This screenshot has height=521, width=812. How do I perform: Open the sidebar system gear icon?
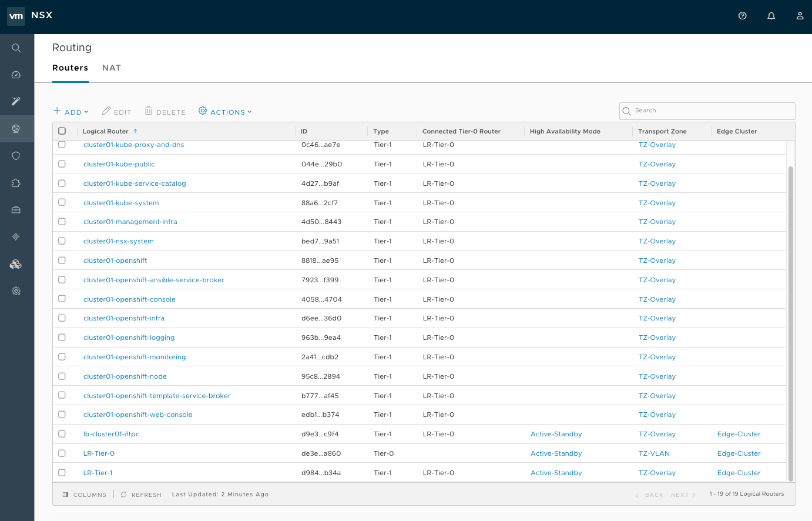pos(16,290)
